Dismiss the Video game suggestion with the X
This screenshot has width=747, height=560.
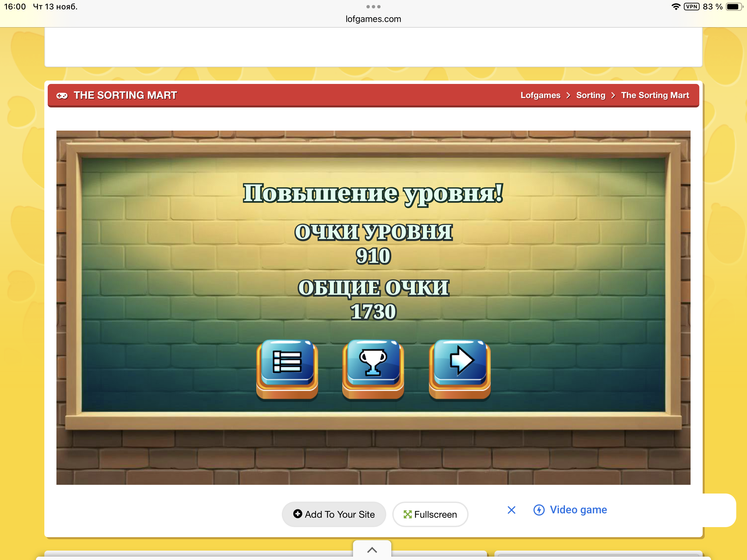tap(511, 510)
